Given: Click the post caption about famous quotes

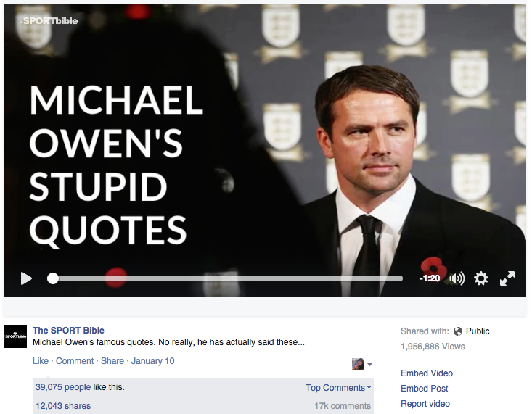Looking at the screenshot, I should (168, 342).
